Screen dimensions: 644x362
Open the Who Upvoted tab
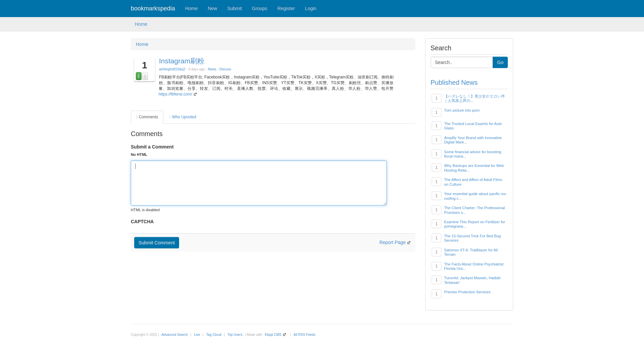[x=183, y=117]
